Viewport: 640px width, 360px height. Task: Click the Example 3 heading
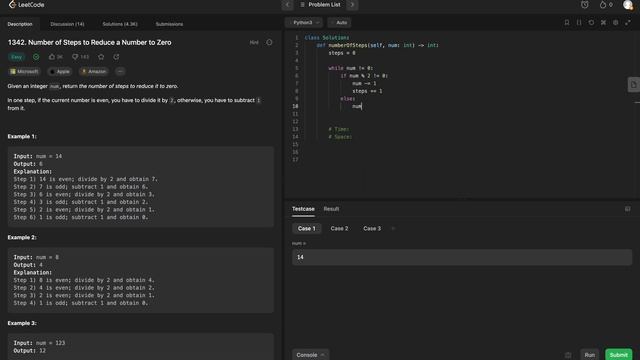coord(22,323)
